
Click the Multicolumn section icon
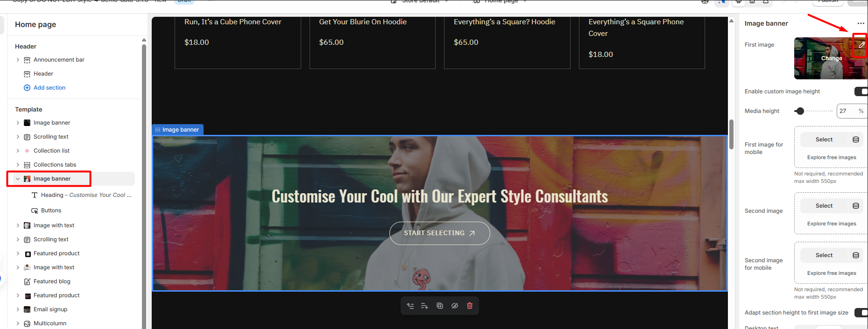tap(27, 323)
